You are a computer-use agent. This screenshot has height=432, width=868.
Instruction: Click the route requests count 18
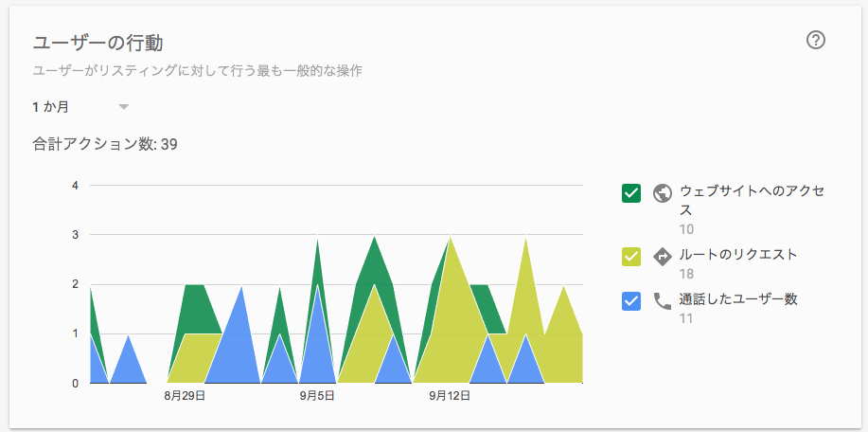click(686, 274)
